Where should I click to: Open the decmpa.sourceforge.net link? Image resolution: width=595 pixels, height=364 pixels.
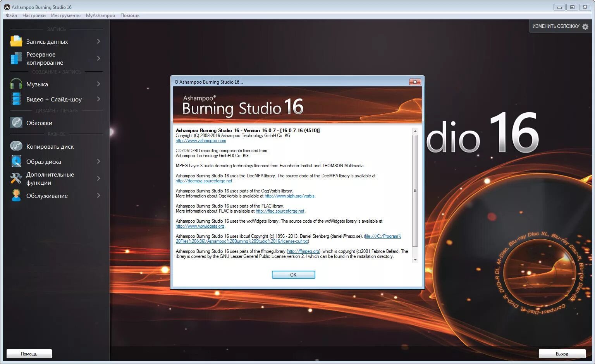point(204,181)
